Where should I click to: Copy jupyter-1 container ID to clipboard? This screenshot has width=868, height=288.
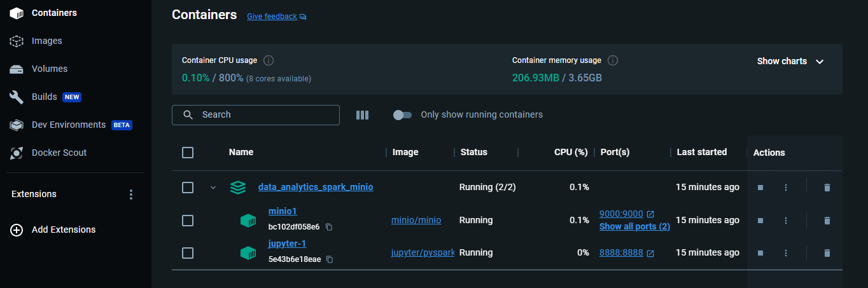tap(330, 259)
